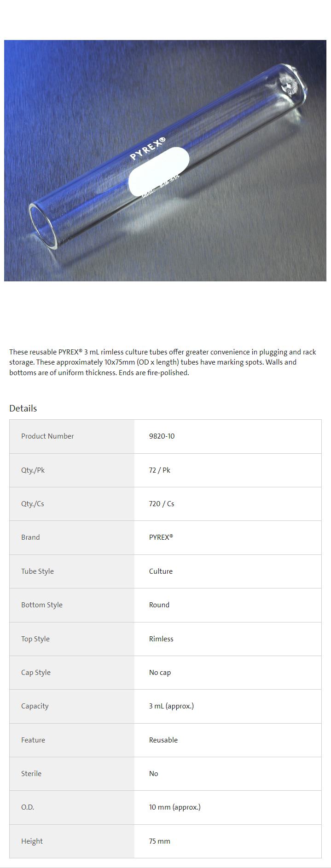This screenshot has height=868, width=331.
Task: Click the PYREX culture tube product image
Action: 165,160
